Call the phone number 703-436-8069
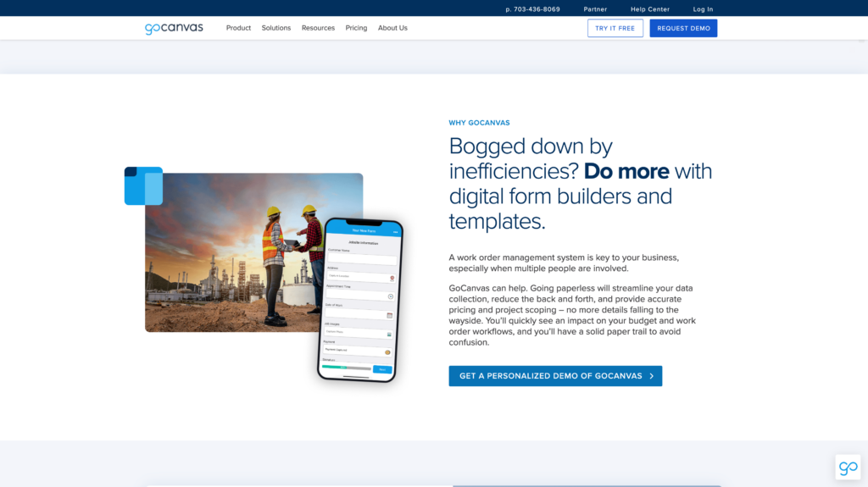 532,9
